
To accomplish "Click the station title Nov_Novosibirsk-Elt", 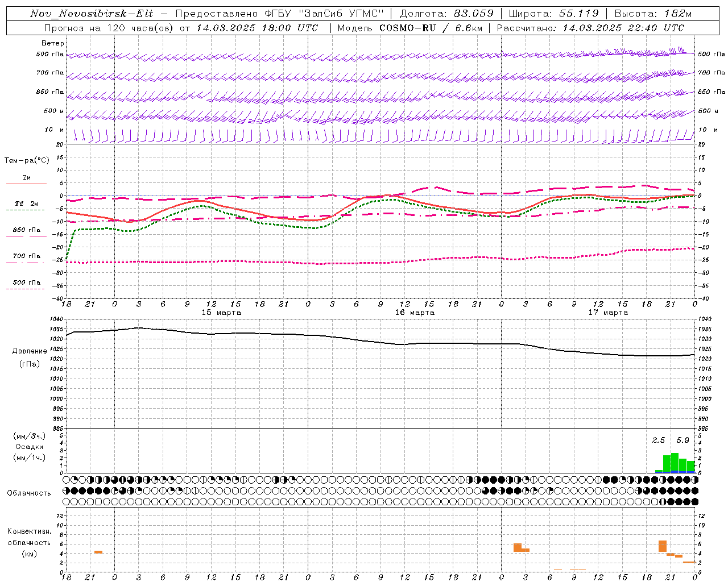I will point(92,14).
